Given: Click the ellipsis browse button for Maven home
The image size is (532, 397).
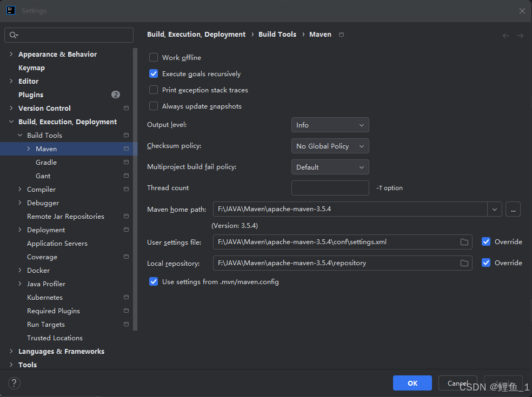Looking at the screenshot, I should pos(513,209).
